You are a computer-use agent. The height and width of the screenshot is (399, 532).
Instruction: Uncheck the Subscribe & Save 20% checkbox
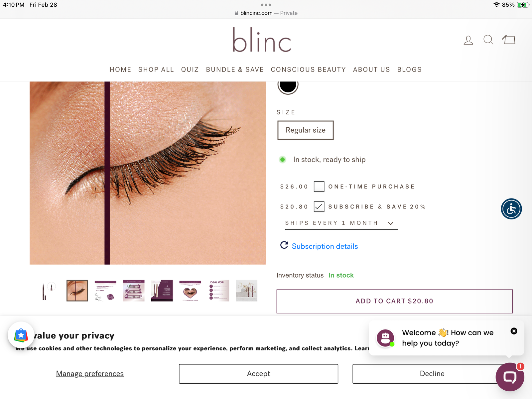tap(319, 206)
